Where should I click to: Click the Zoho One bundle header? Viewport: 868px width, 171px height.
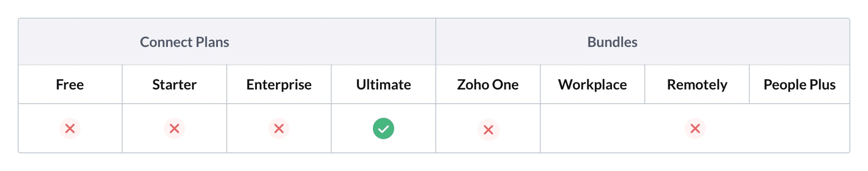[x=488, y=85]
